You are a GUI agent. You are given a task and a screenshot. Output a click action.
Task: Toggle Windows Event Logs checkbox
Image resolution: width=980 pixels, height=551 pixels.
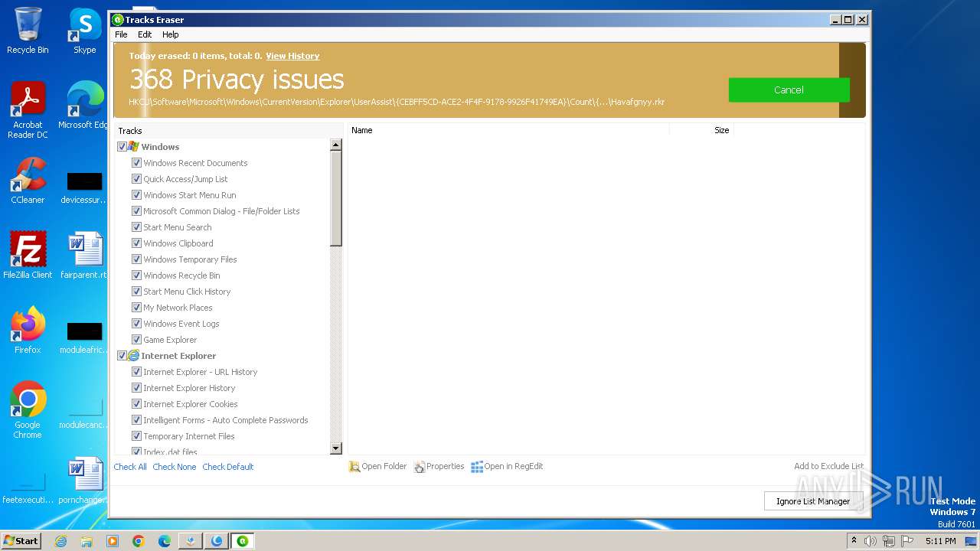pyautogui.click(x=136, y=323)
